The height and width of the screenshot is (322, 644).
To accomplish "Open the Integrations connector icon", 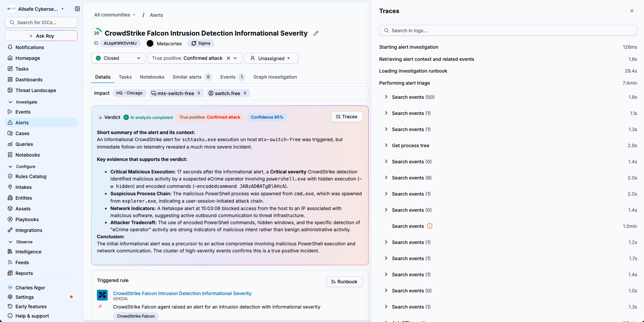I will [10, 230].
